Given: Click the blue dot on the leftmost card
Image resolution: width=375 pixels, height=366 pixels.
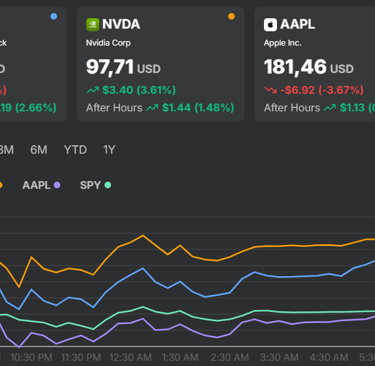Looking at the screenshot, I should pyautogui.click(x=53, y=16).
